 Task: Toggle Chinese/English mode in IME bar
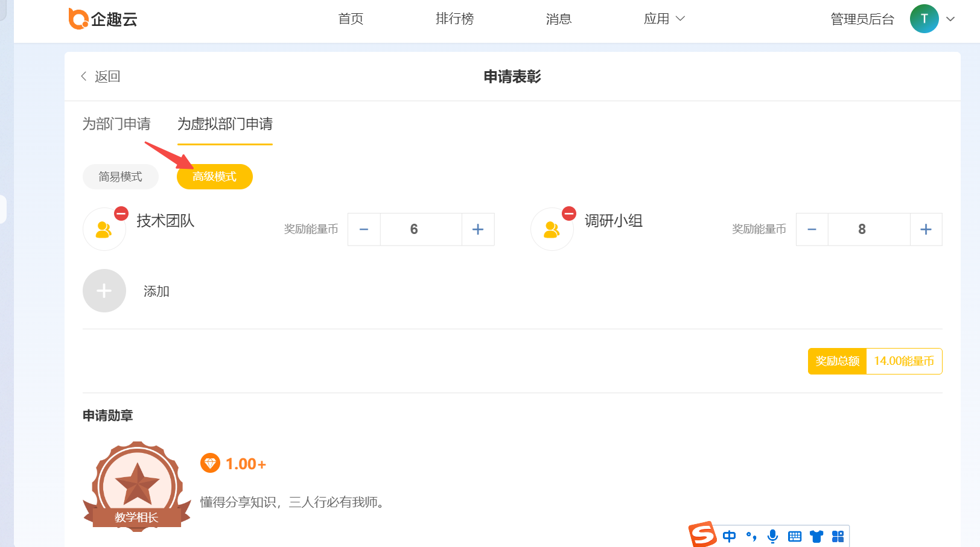click(729, 536)
